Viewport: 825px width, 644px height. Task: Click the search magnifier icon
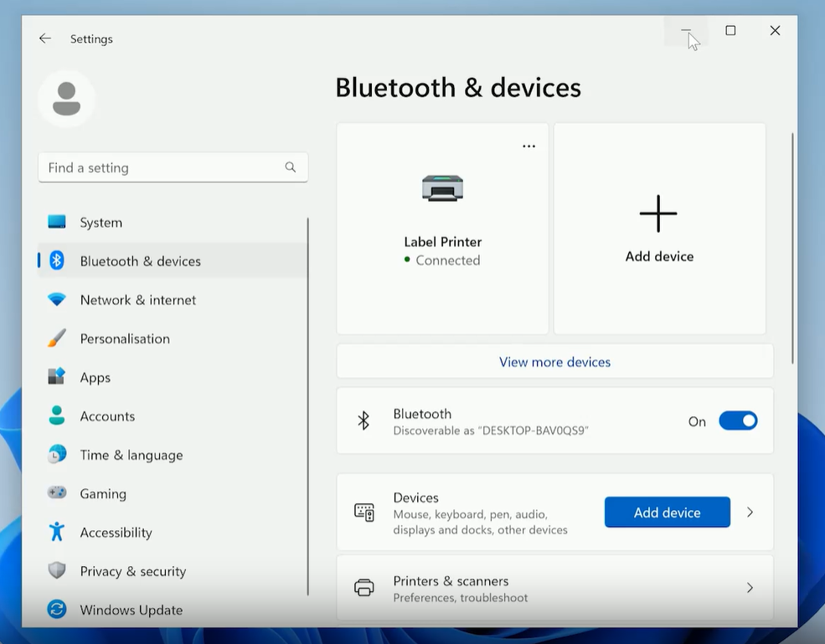pyautogui.click(x=290, y=167)
